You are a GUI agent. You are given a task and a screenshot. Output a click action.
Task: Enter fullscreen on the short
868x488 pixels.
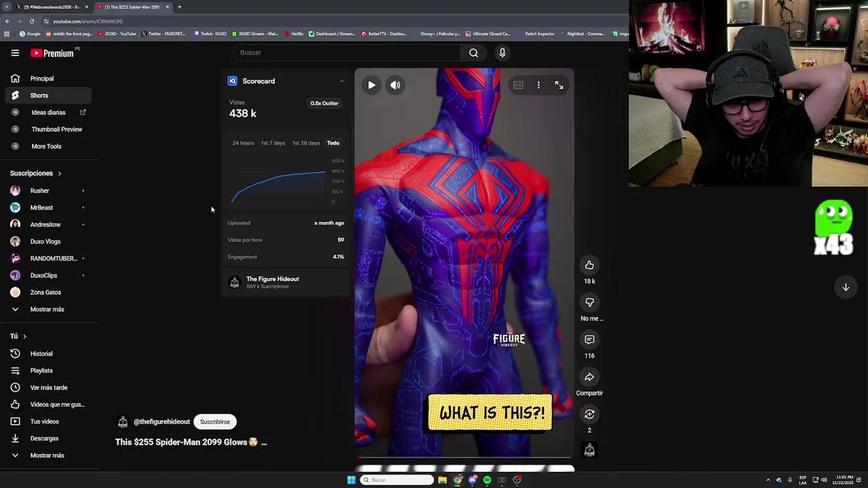click(559, 85)
